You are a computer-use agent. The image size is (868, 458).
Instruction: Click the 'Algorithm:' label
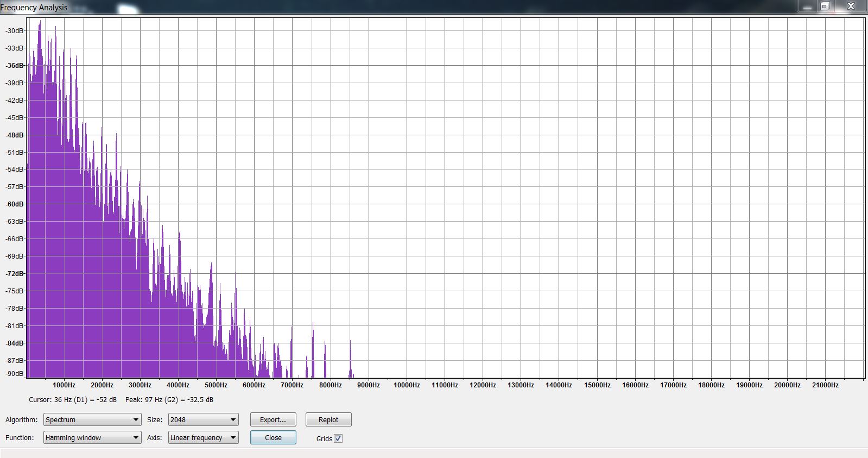click(22, 420)
